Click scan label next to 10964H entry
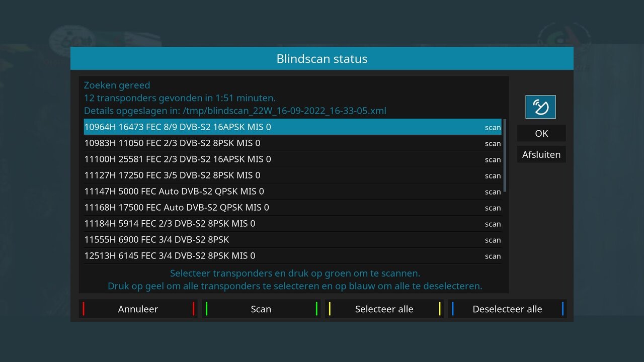The height and width of the screenshot is (362, 644). point(493,127)
